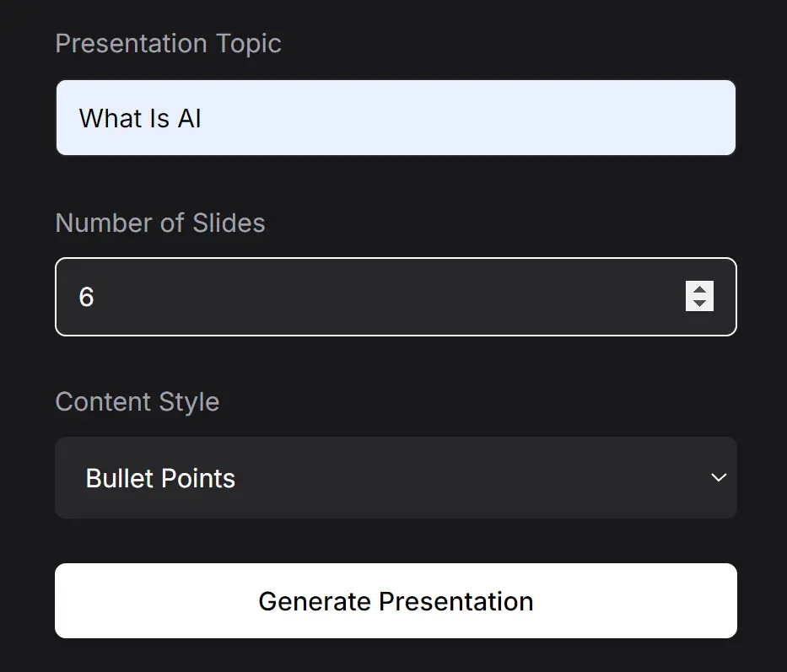Screen dimensions: 787x672
Task: Click the topic field containing What Is AI
Action: tap(396, 117)
